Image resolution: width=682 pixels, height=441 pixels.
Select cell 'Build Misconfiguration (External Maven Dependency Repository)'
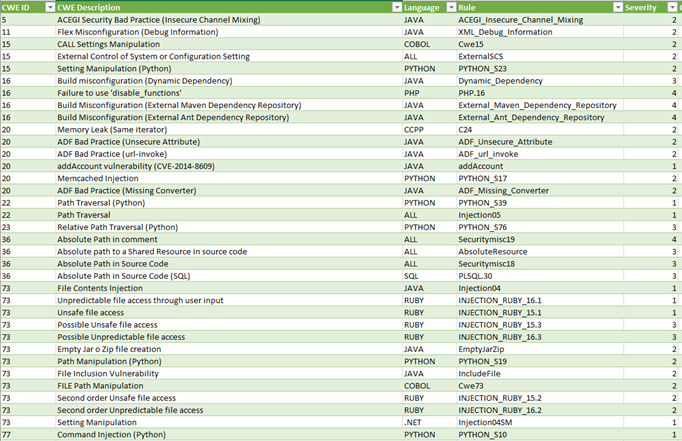coord(229,105)
